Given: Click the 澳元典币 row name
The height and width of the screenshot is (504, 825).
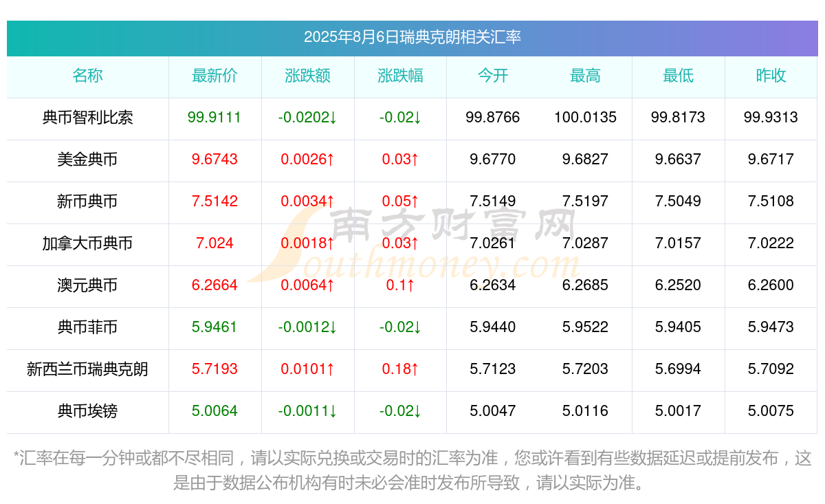Looking at the screenshot, I should point(87,285).
